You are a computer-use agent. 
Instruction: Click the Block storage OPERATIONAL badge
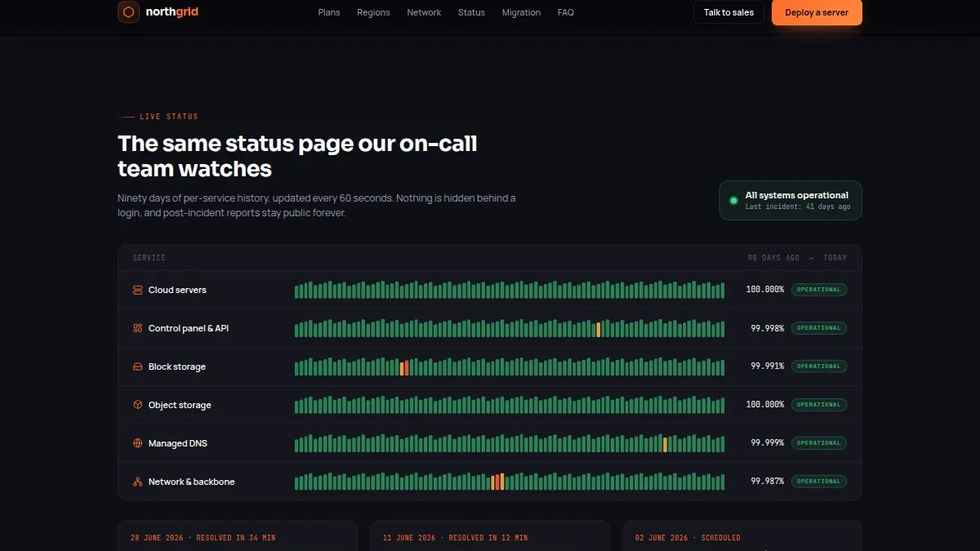[x=819, y=367]
